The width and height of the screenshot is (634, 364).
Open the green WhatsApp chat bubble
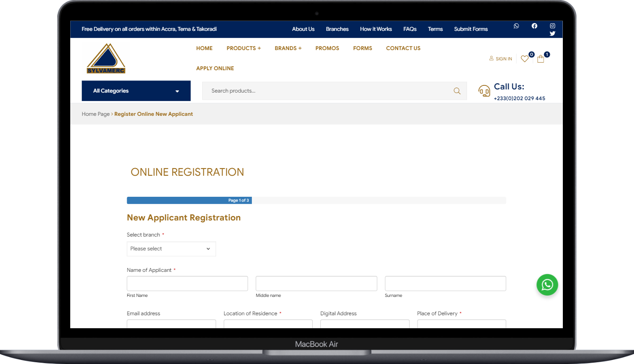pos(547,285)
